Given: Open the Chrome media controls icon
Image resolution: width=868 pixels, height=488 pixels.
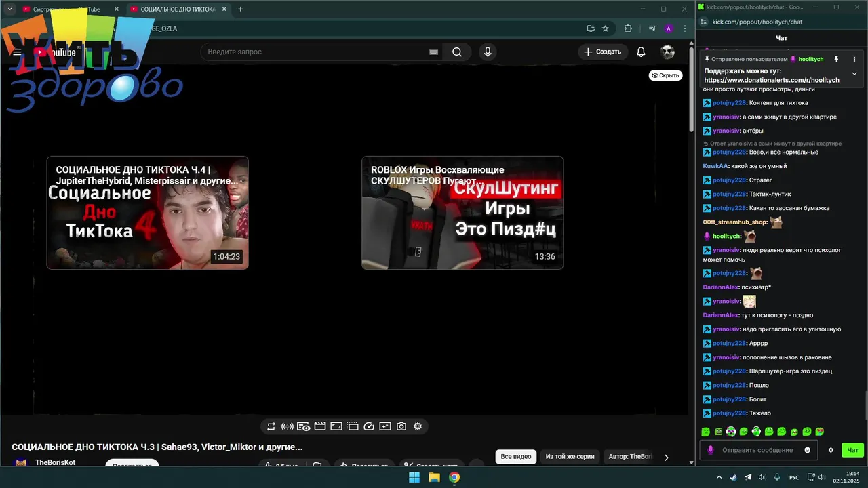Looking at the screenshot, I should [652, 28].
